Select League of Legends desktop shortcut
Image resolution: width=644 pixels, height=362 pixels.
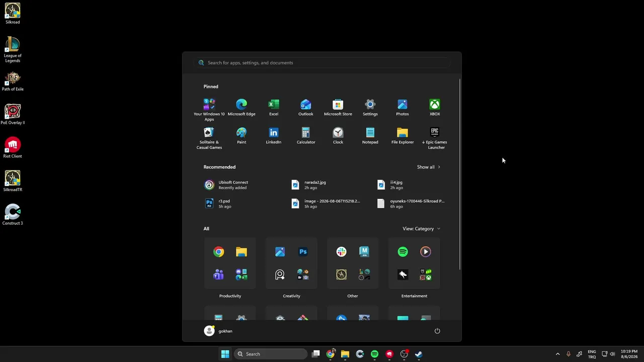coord(13,50)
